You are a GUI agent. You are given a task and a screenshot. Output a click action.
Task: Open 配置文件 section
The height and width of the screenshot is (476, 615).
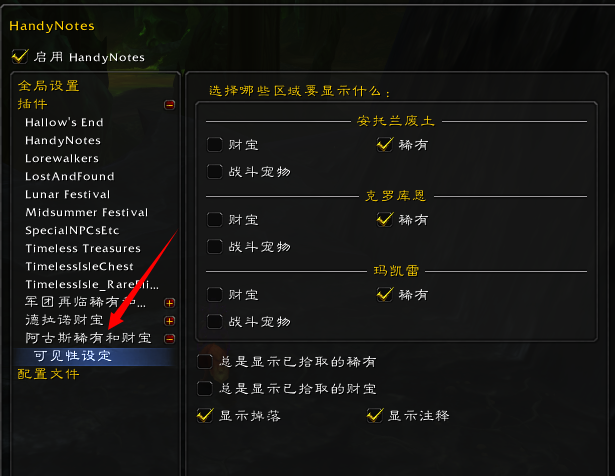[49, 374]
